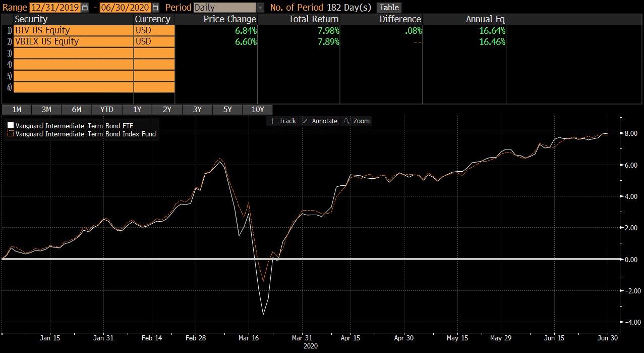Select the 1Y range tab
Viewport: 644px width, 353px height.
[x=137, y=109]
